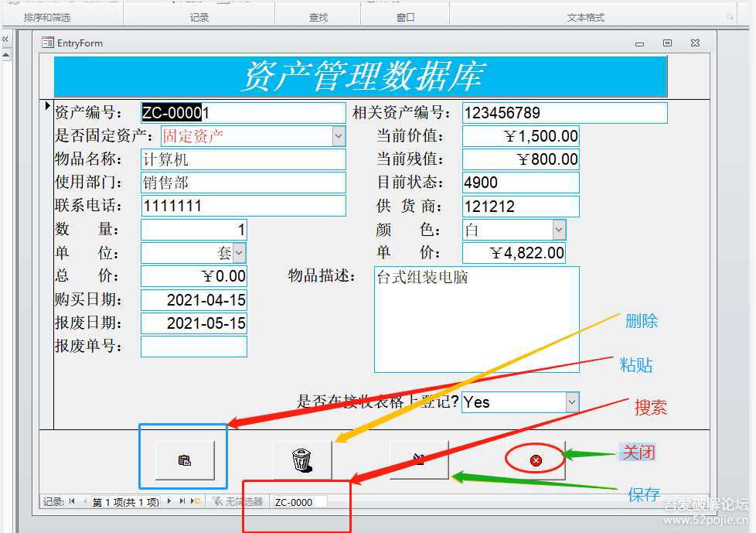Click the 文本格式 ribbon group label
756x533 pixels.
[x=586, y=17]
